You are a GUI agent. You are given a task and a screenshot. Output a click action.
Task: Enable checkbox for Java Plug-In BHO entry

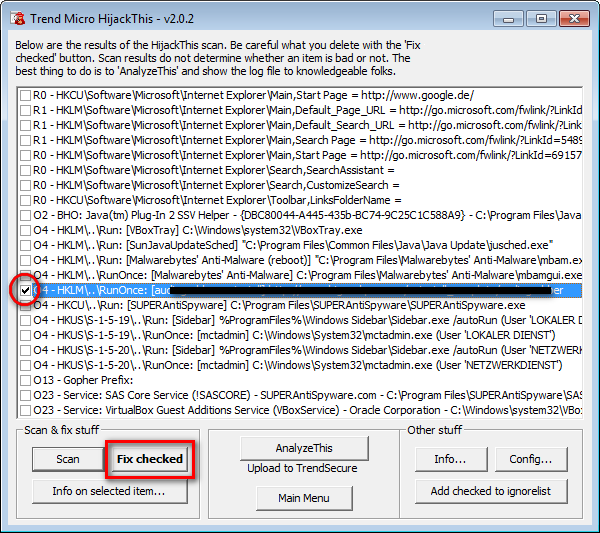25,214
